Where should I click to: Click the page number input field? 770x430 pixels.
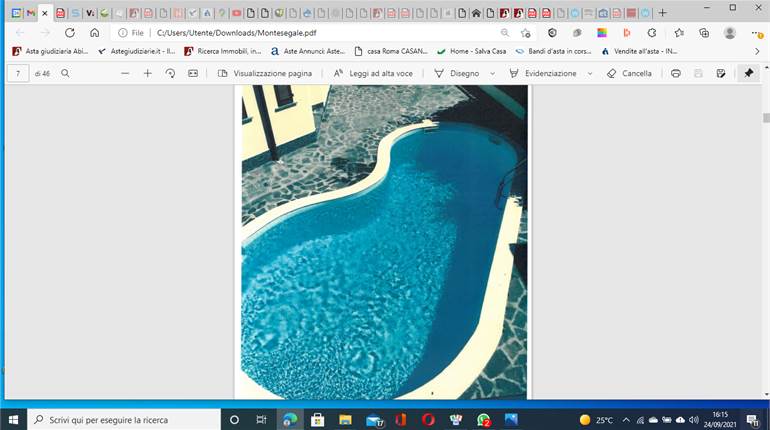click(18, 74)
